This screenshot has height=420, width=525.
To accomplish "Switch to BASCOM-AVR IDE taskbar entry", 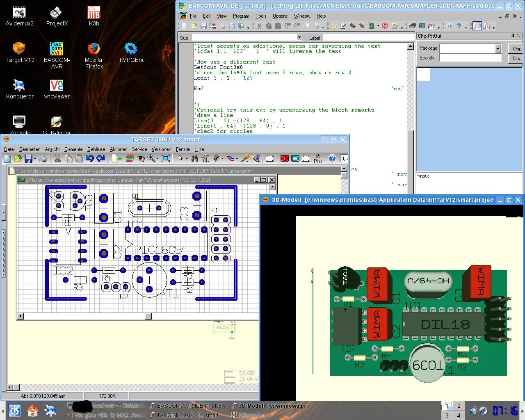I will (188, 406).
